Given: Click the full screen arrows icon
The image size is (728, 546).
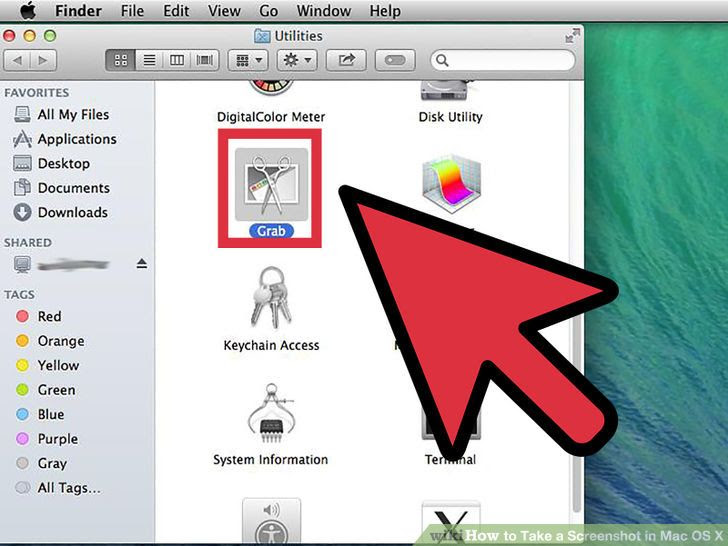Looking at the screenshot, I should click(572, 36).
